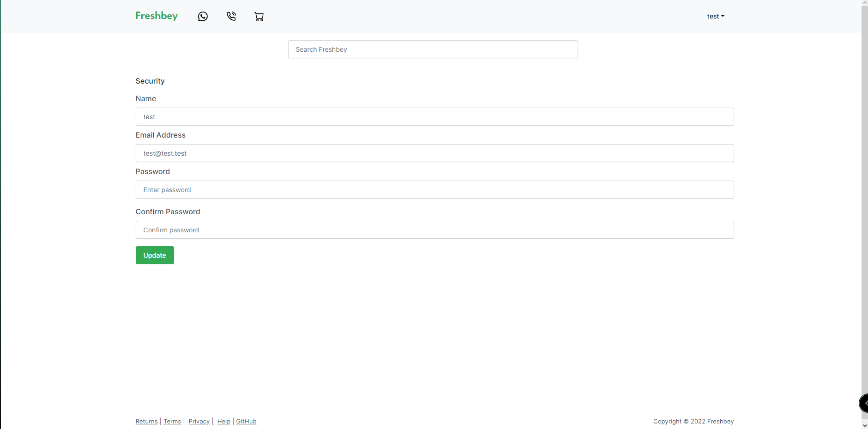The image size is (868, 429).
Task: Click the Confirm Password label
Action: coord(168,211)
